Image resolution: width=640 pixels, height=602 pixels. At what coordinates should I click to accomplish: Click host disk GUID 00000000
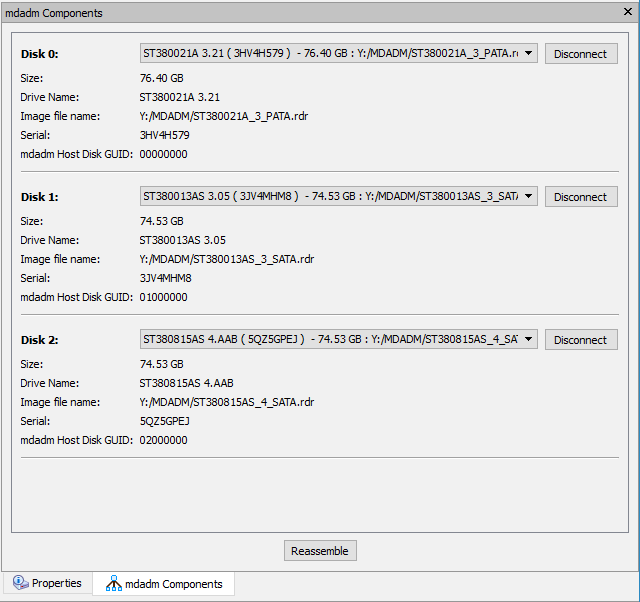pyautogui.click(x=163, y=154)
